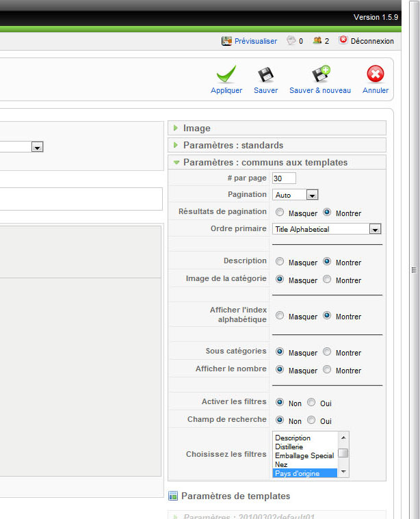Viewport: 420px width, 519px height.
Task: Click the Version 1.5.9 text
Action: click(x=376, y=17)
